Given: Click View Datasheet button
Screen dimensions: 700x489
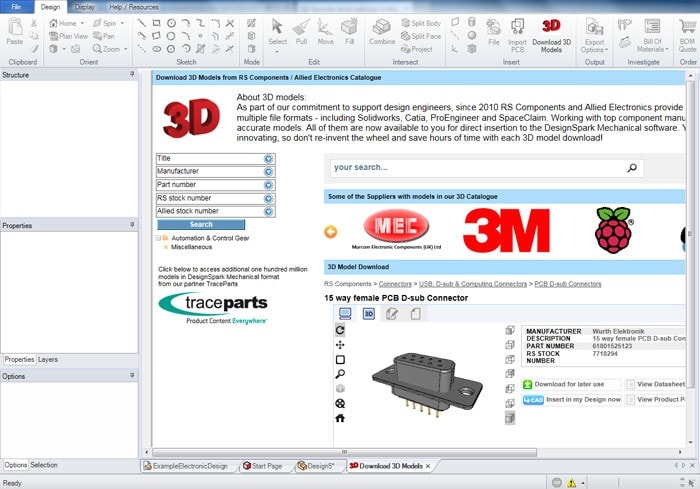Looking at the screenshot, I should coord(656,384).
